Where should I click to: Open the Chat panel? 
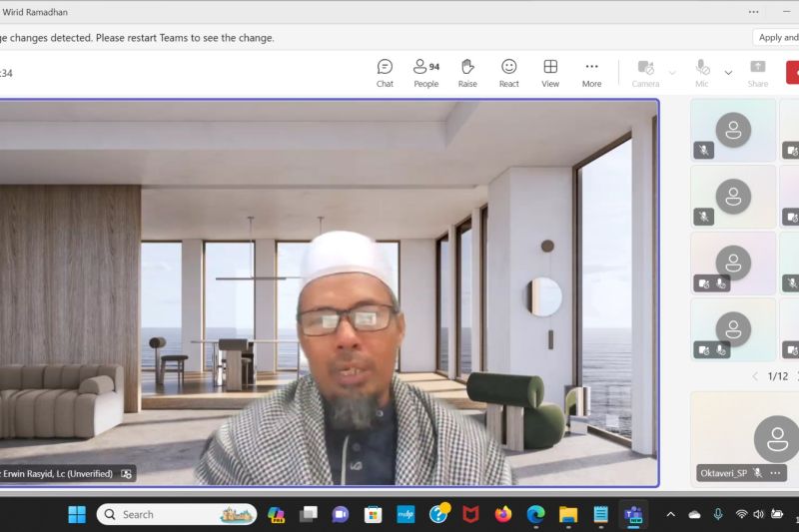(385, 72)
